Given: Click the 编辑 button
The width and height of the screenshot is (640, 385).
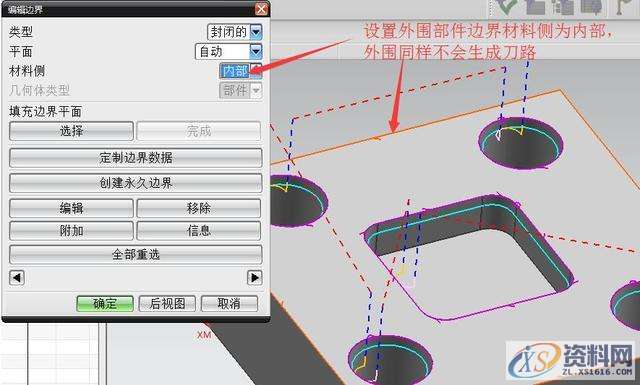Looking at the screenshot, I should (71, 208).
